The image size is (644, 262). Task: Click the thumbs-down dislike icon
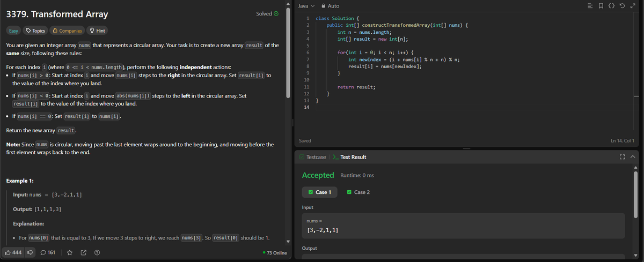coord(30,252)
